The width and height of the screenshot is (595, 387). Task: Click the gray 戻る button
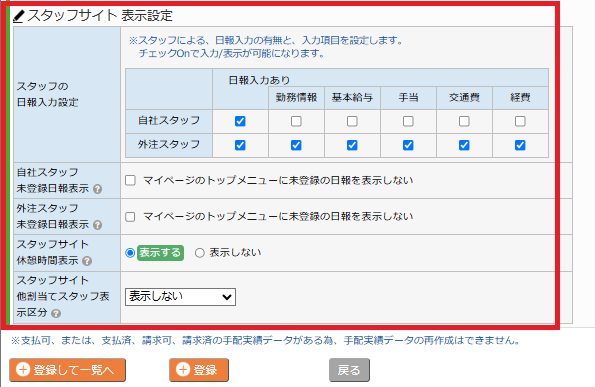point(349,370)
